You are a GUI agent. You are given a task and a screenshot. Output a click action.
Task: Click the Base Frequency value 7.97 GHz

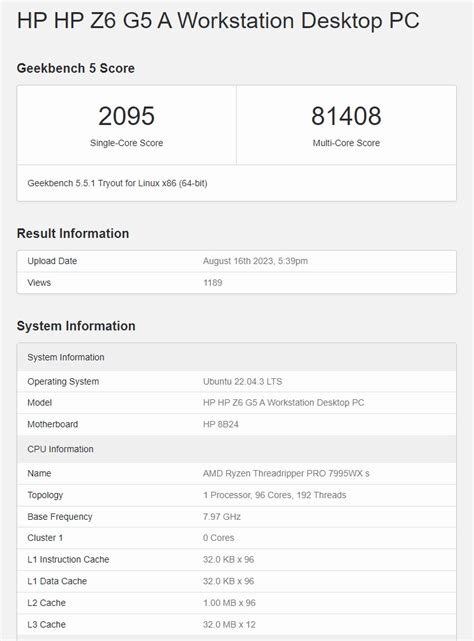click(222, 517)
